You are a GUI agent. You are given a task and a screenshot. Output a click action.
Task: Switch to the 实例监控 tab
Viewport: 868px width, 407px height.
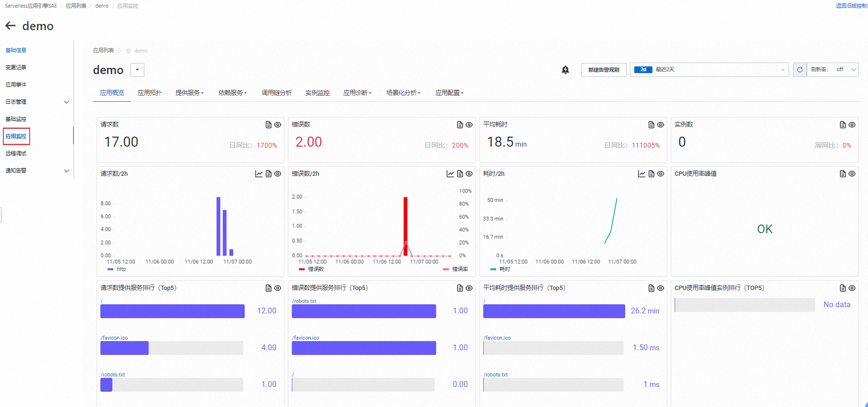point(317,93)
